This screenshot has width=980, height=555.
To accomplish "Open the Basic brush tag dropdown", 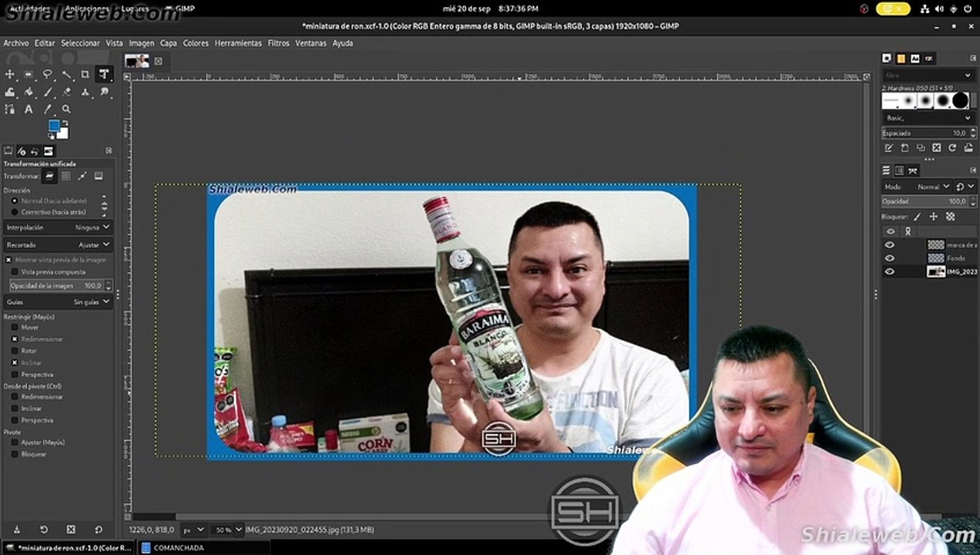I will (x=928, y=118).
